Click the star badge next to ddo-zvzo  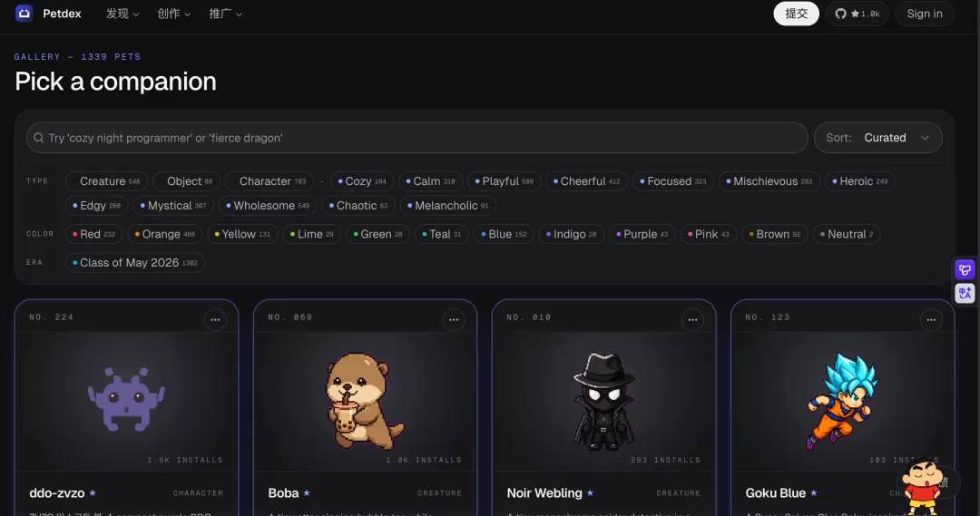[x=93, y=493]
